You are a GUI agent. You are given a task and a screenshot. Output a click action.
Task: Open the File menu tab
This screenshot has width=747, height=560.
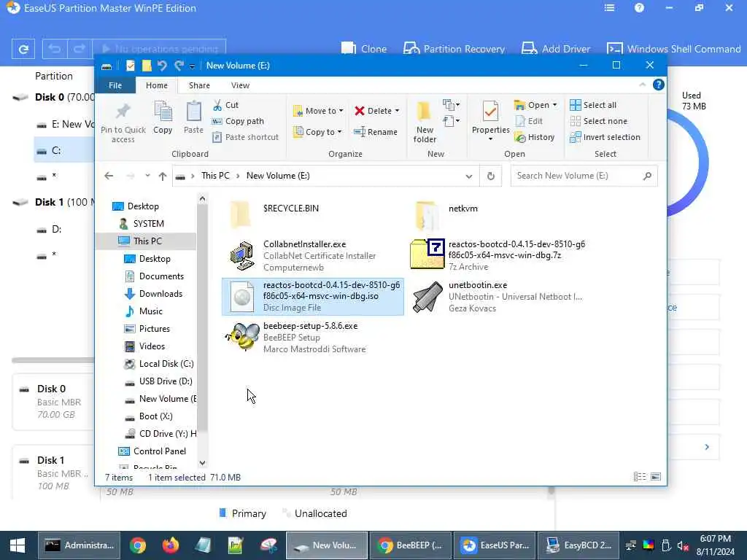pos(115,85)
